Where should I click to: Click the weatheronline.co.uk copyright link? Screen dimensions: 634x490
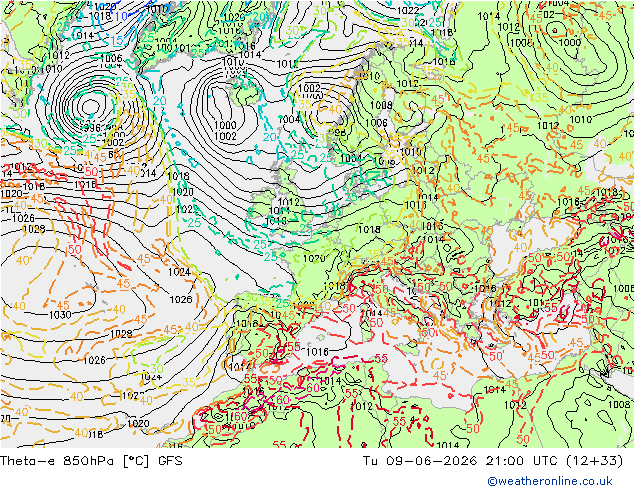click(550, 481)
